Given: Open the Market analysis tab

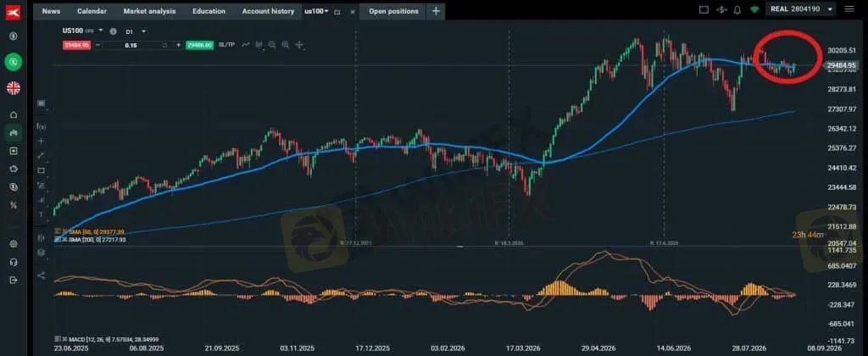Looking at the screenshot, I should 149,11.
